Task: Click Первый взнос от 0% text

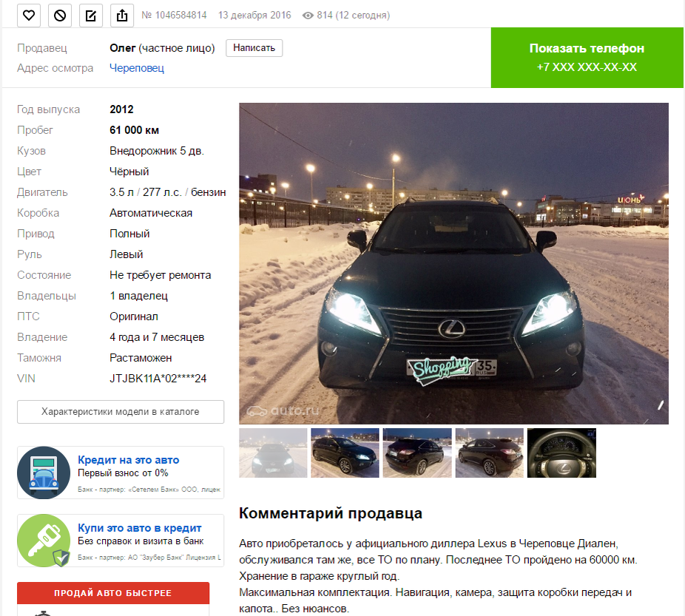Action: tap(123, 473)
